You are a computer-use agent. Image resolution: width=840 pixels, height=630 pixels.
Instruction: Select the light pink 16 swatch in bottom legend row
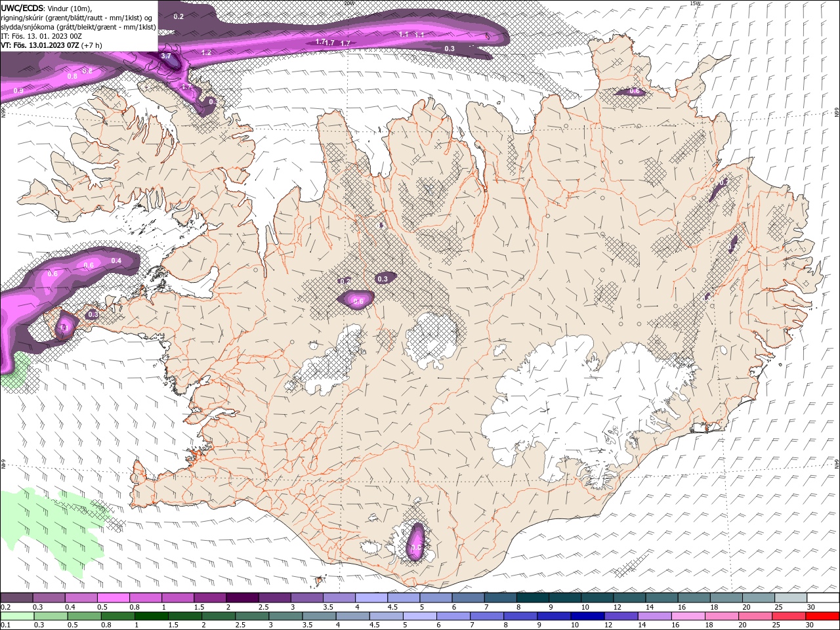pos(688,616)
